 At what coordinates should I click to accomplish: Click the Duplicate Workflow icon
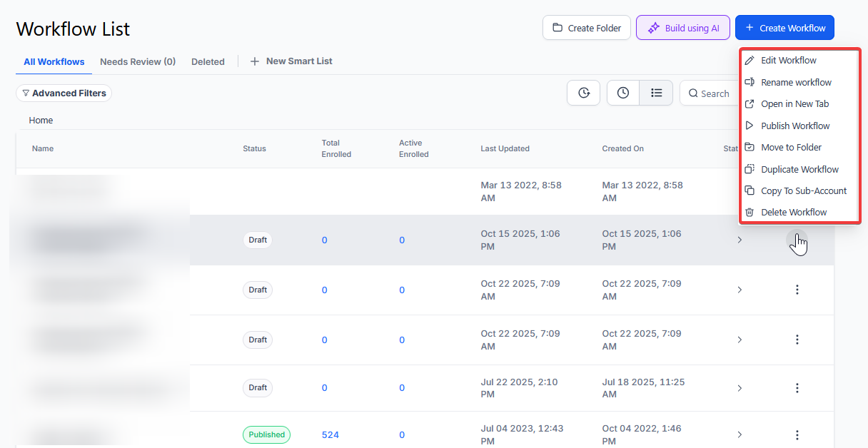click(750, 169)
